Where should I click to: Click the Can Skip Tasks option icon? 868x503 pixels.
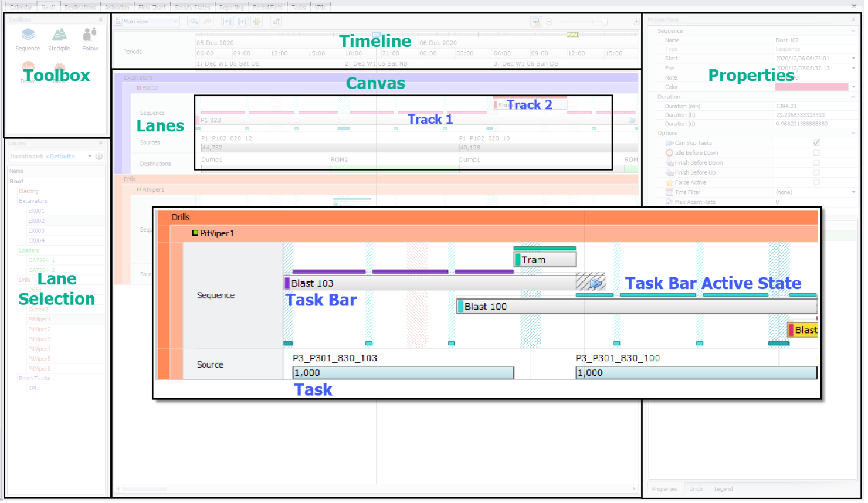[669, 143]
